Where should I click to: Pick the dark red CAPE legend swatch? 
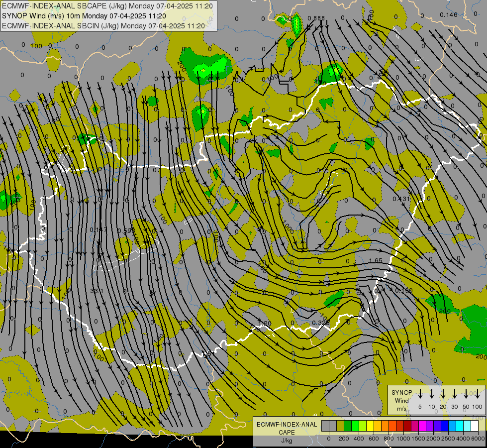[x=407, y=426]
